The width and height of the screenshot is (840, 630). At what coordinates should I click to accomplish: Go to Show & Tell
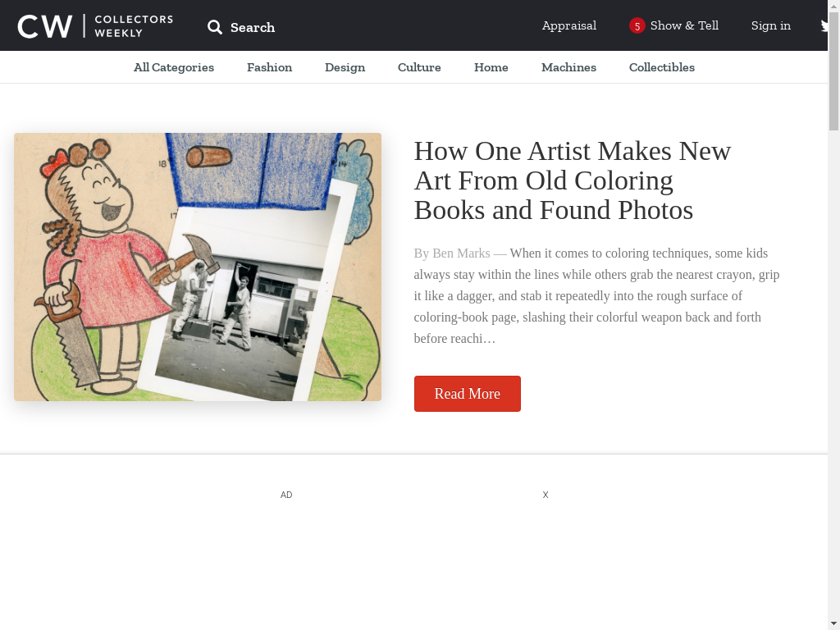tap(684, 25)
